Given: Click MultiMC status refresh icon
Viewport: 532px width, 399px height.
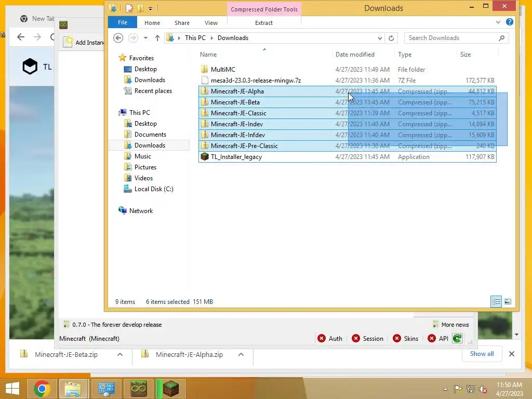Looking at the screenshot, I should pos(457,338).
